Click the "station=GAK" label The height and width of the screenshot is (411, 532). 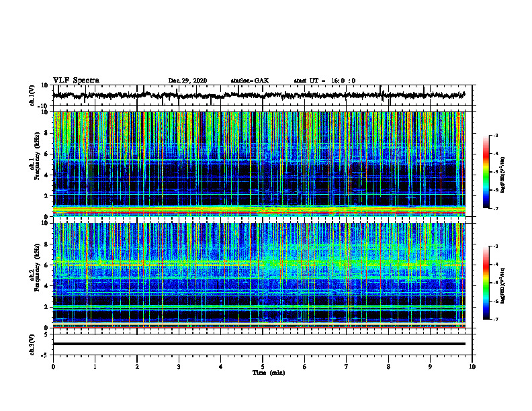pos(250,81)
